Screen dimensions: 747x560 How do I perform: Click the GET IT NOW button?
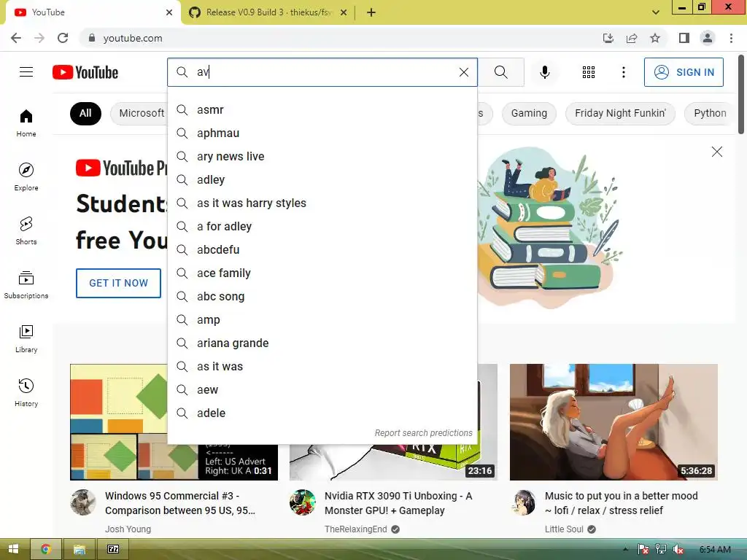tap(118, 283)
